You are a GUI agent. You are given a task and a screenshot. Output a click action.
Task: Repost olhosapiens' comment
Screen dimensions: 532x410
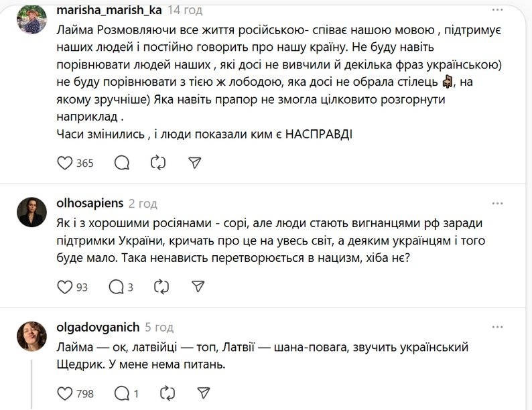pyautogui.click(x=161, y=287)
